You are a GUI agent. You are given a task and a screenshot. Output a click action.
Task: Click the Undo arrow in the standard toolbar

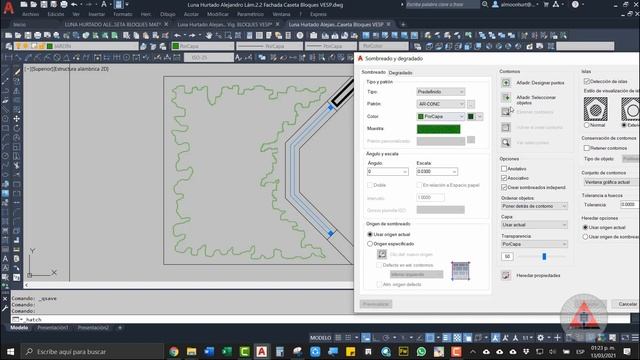[x=178, y=36]
